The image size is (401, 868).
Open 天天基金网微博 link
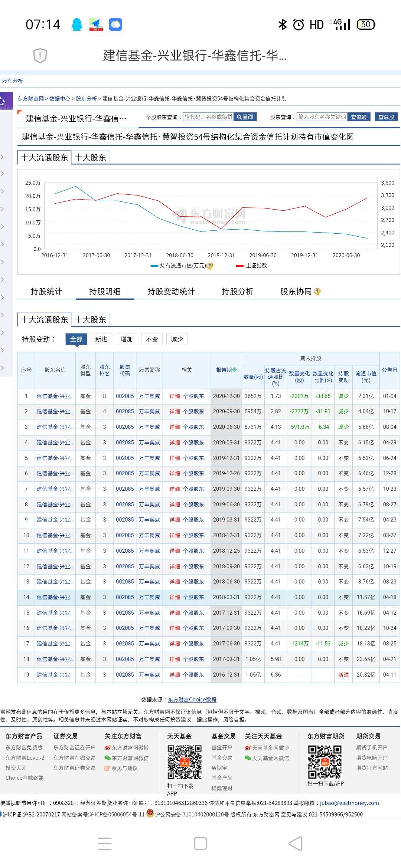tap(267, 748)
